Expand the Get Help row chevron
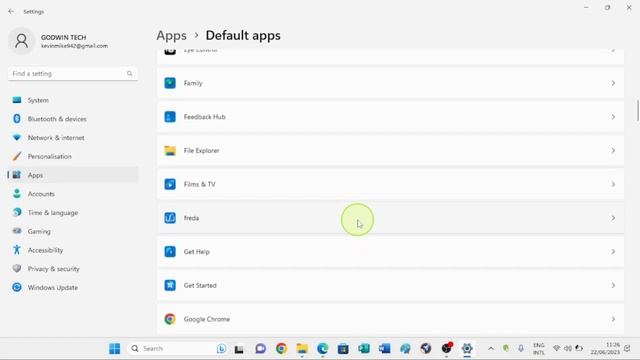This screenshot has width=640, height=360. coord(613,252)
